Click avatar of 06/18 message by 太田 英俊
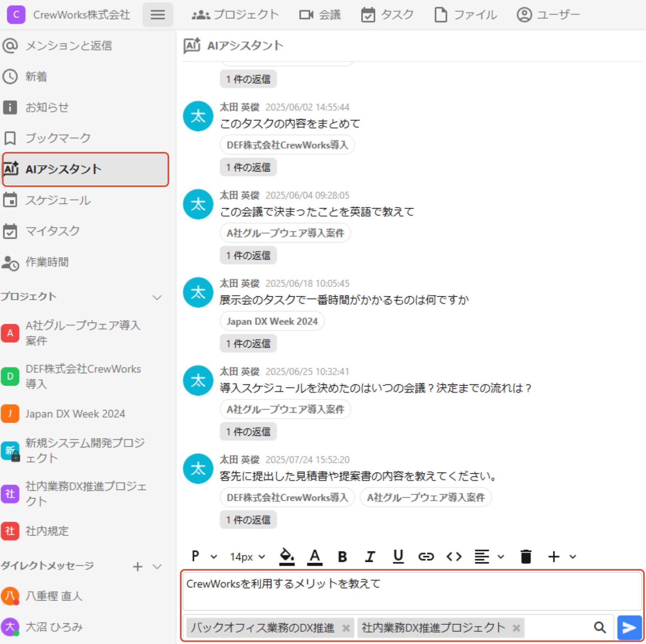646x644 pixels. [x=198, y=292]
